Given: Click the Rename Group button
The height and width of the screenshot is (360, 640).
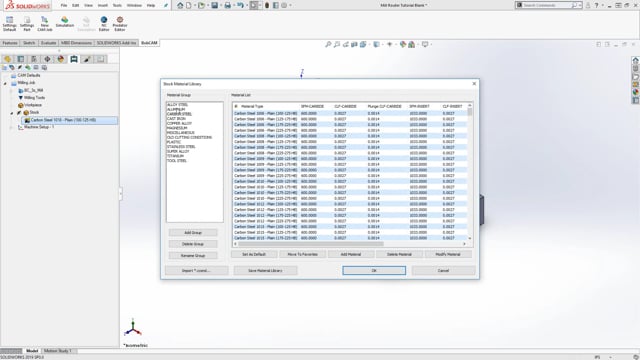Looking at the screenshot, I should click(193, 256).
